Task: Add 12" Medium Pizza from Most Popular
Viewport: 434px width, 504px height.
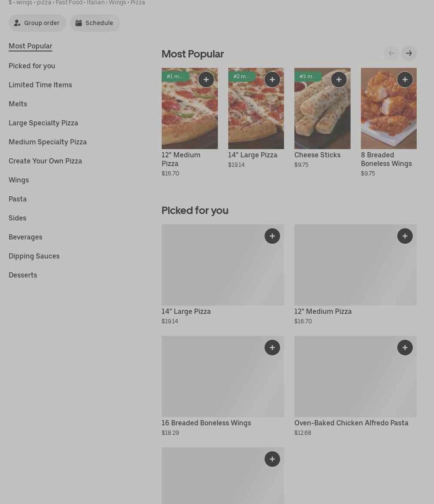Action: point(206,80)
